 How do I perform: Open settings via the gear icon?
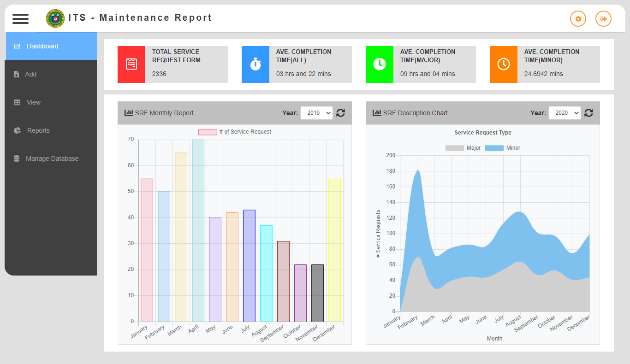click(x=578, y=19)
